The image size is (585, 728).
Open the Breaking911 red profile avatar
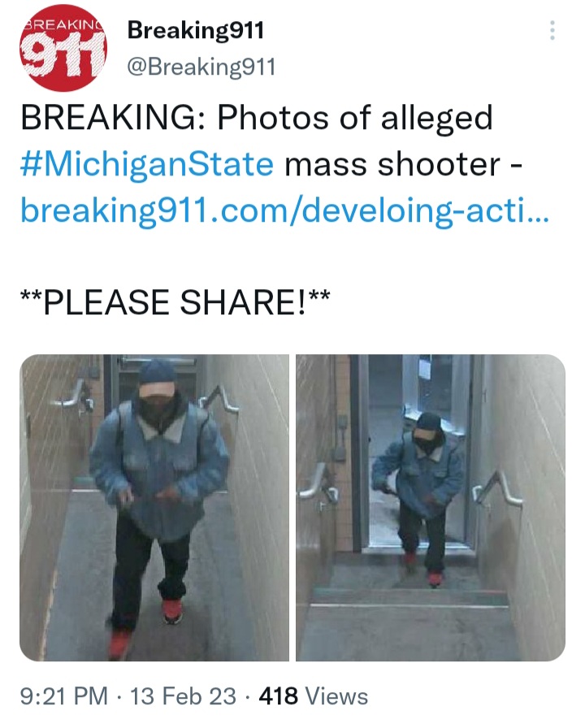click(63, 48)
